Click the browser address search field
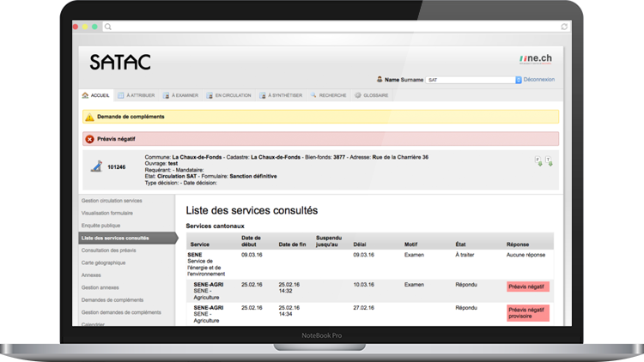The image size is (644, 362). 335,27
